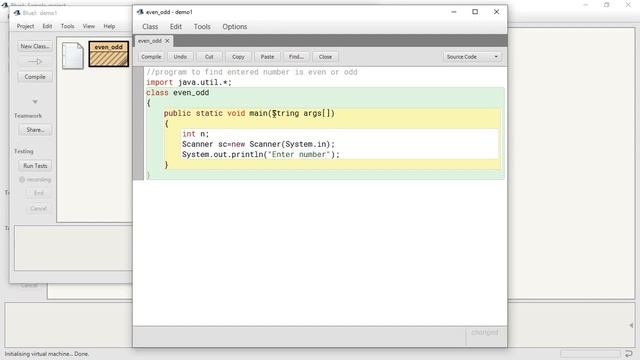Click the Copy button
Viewport: 640px width, 360px height.
(x=238, y=57)
